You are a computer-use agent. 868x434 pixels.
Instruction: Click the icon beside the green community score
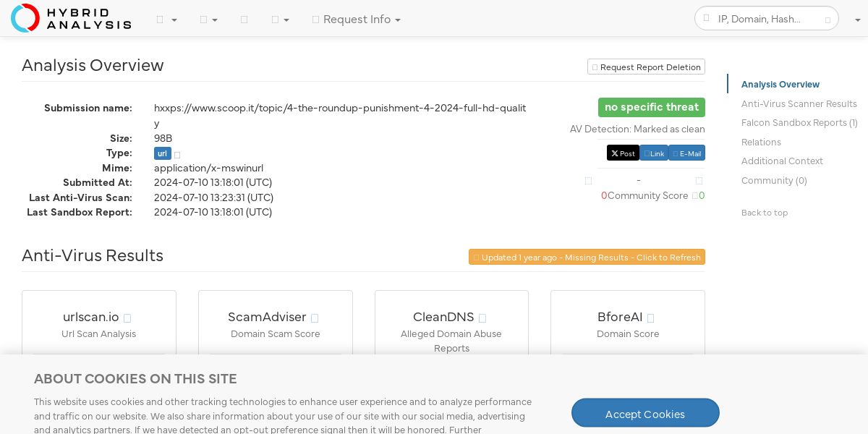point(695,196)
